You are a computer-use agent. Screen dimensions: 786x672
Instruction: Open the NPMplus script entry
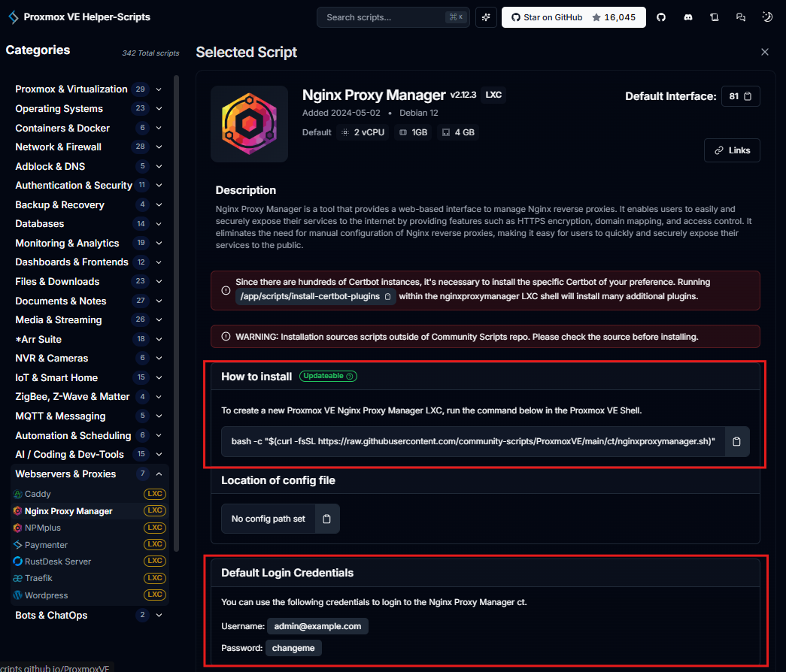[90, 528]
